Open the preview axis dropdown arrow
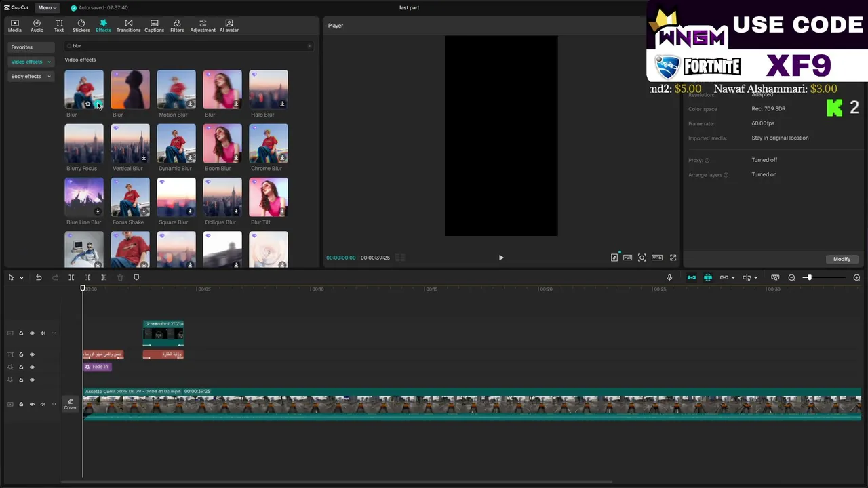The image size is (868, 488). pos(756,277)
